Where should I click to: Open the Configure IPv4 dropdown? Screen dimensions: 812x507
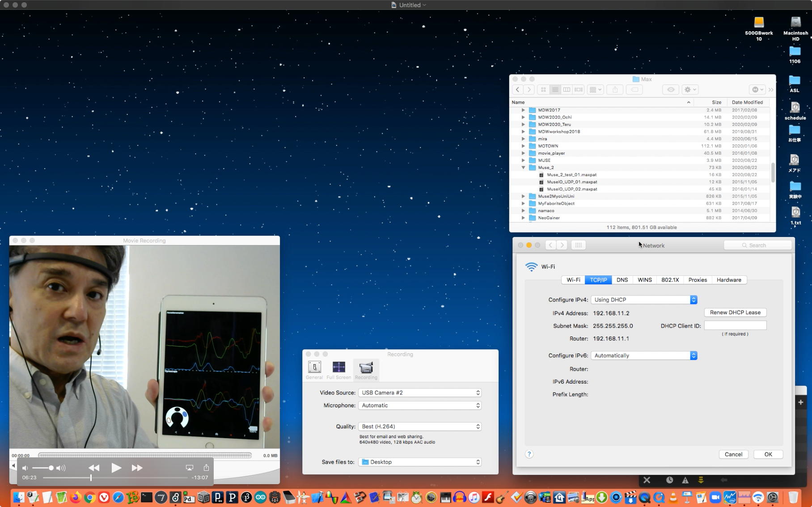coord(644,300)
